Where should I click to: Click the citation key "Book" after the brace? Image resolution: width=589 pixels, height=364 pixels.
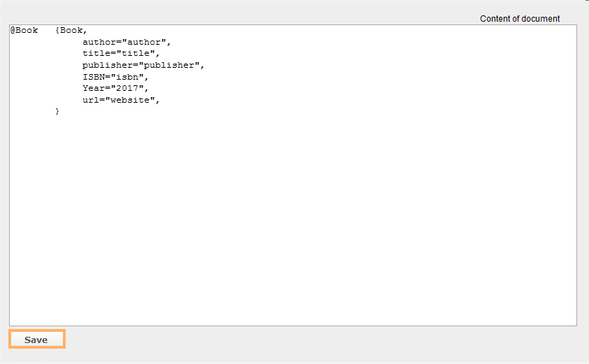tap(71, 31)
